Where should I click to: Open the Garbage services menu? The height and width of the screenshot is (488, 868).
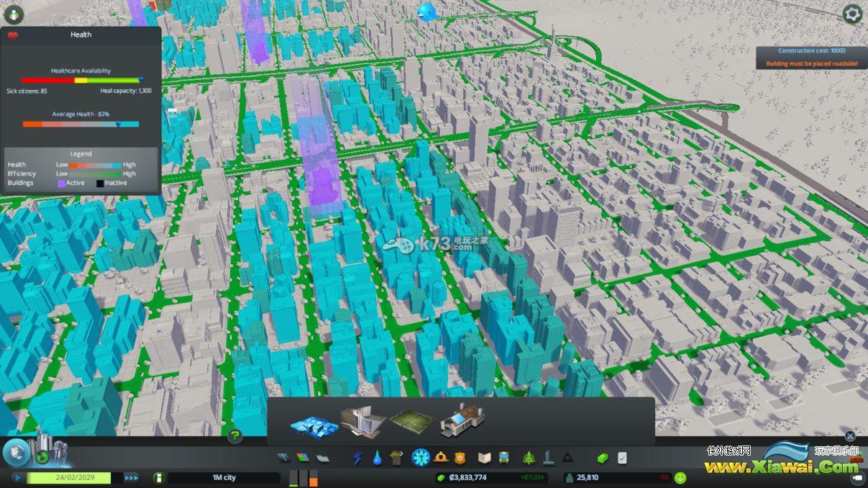[x=396, y=458]
